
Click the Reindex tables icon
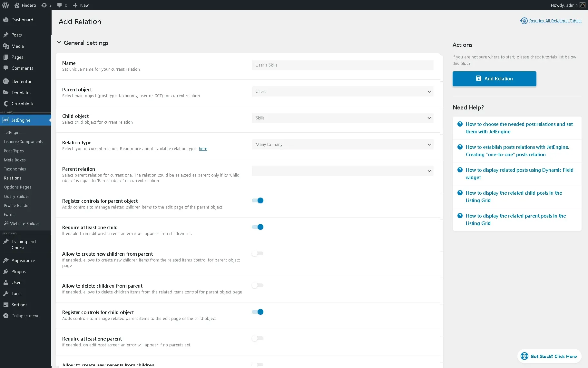point(524,21)
